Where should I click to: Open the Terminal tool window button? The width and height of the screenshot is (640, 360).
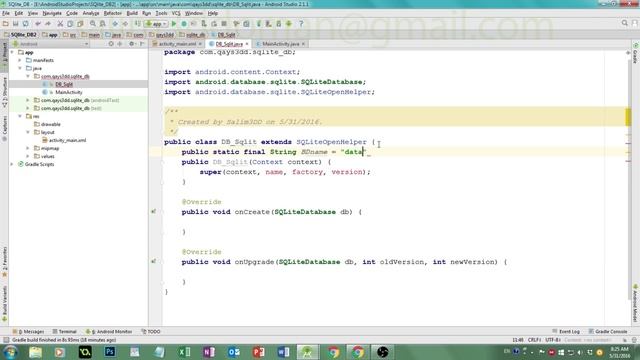pyautogui.click(x=64, y=331)
